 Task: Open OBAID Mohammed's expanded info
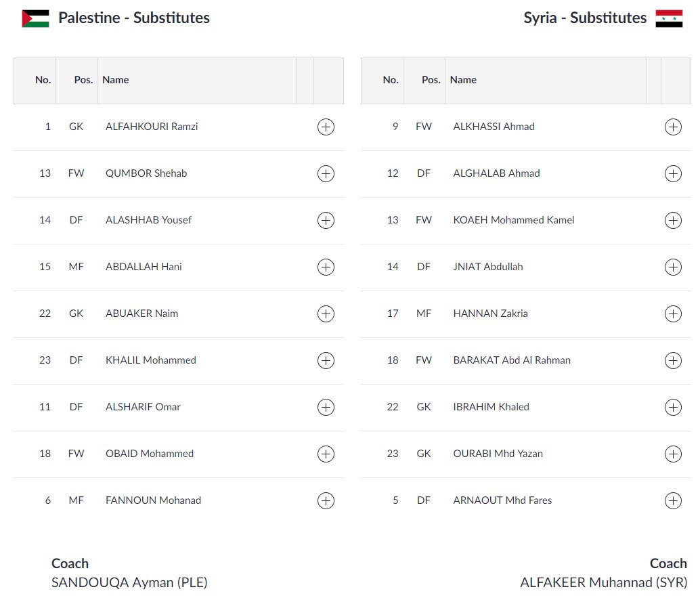click(x=326, y=454)
